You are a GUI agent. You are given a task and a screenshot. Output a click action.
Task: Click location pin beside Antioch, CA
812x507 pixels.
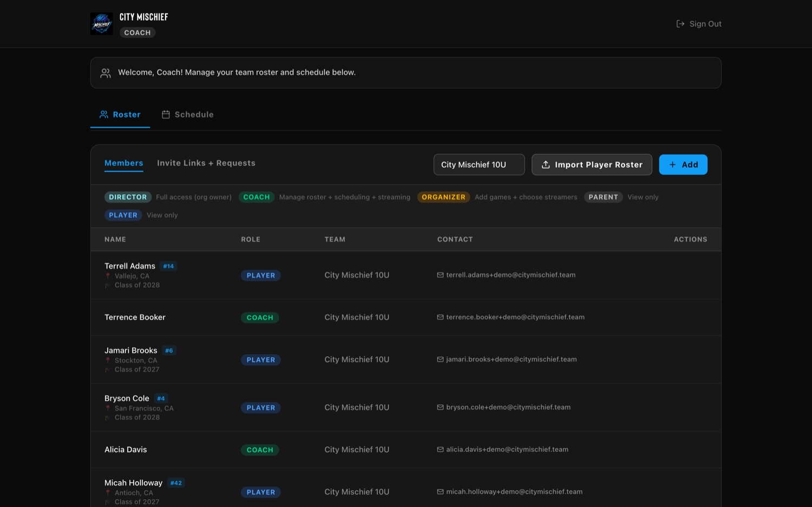(108, 493)
